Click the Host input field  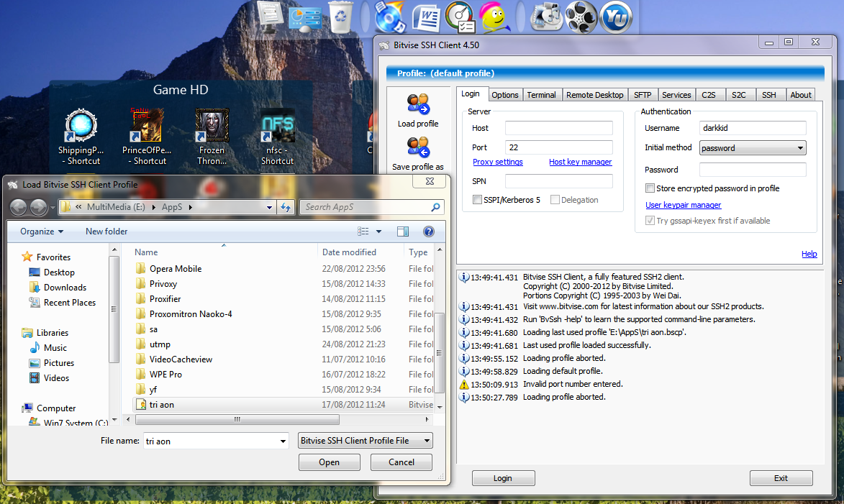(559, 128)
